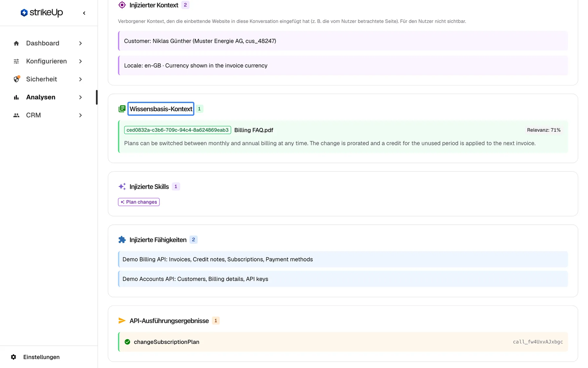Screen dimensions: 588x368
Task: Click the CRM people icon
Action: pyautogui.click(x=16, y=115)
